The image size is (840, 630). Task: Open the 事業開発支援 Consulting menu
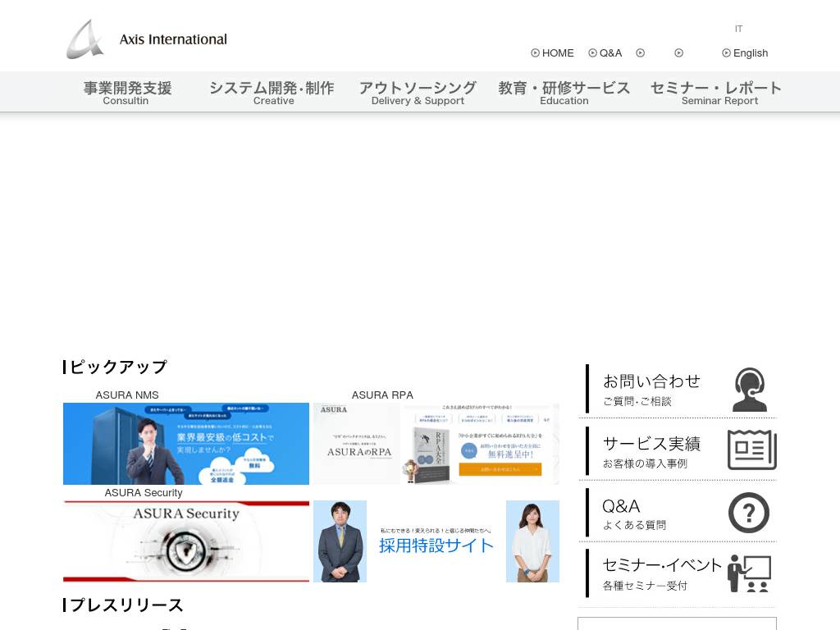click(127, 93)
